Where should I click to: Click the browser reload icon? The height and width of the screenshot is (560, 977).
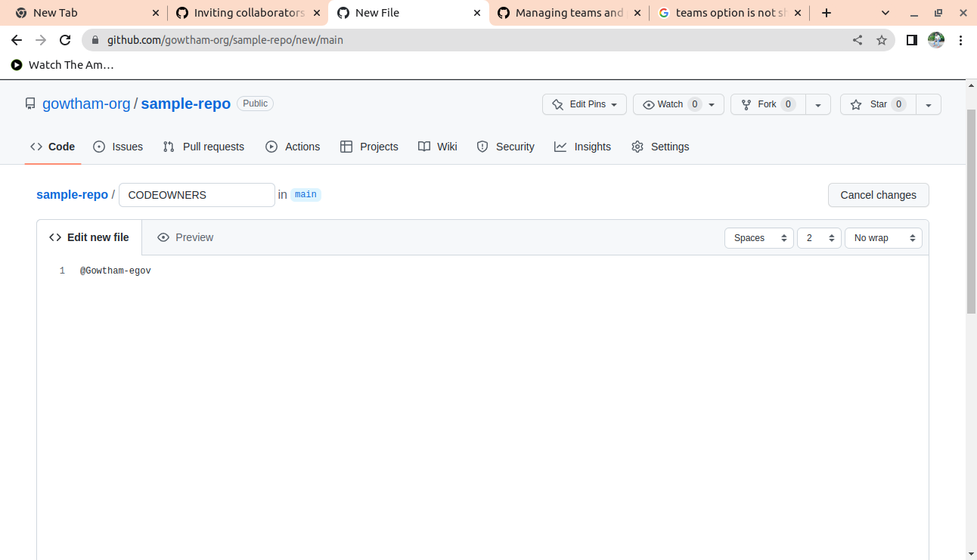tap(65, 40)
